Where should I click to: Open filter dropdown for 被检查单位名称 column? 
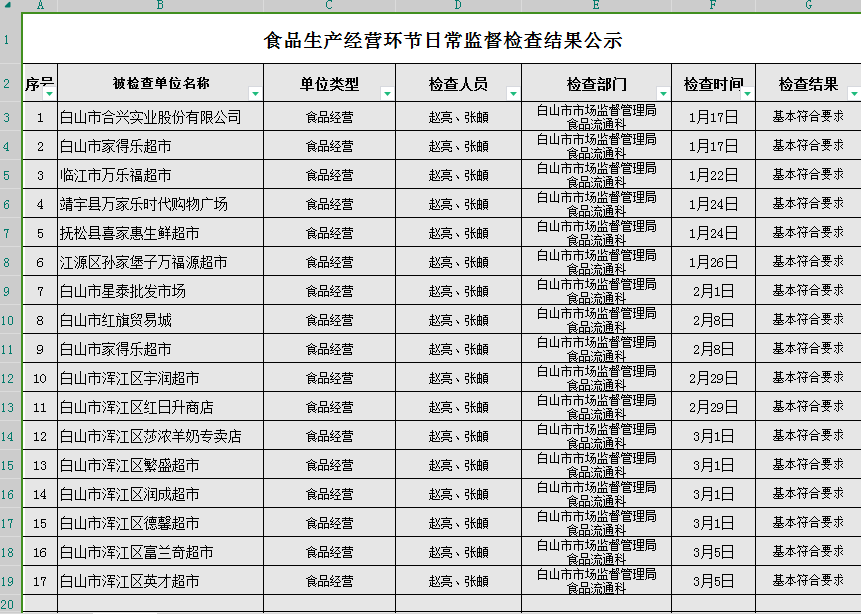(255, 94)
